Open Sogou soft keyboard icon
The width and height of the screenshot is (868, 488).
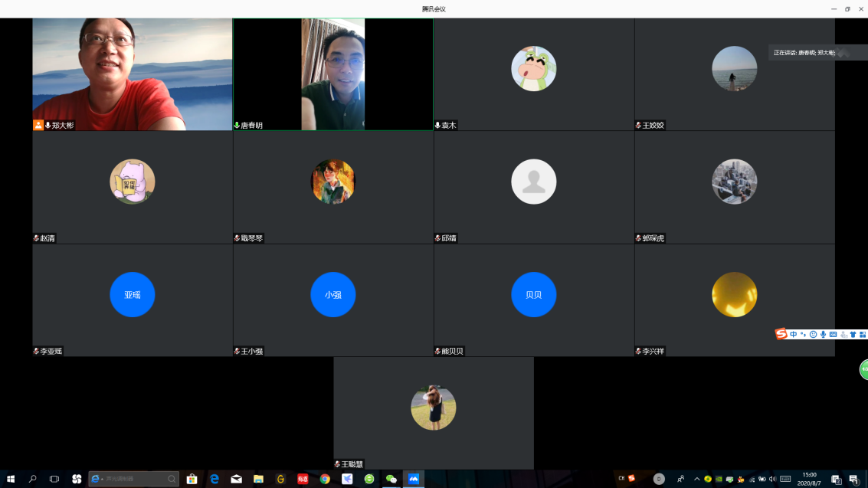[x=833, y=334]
